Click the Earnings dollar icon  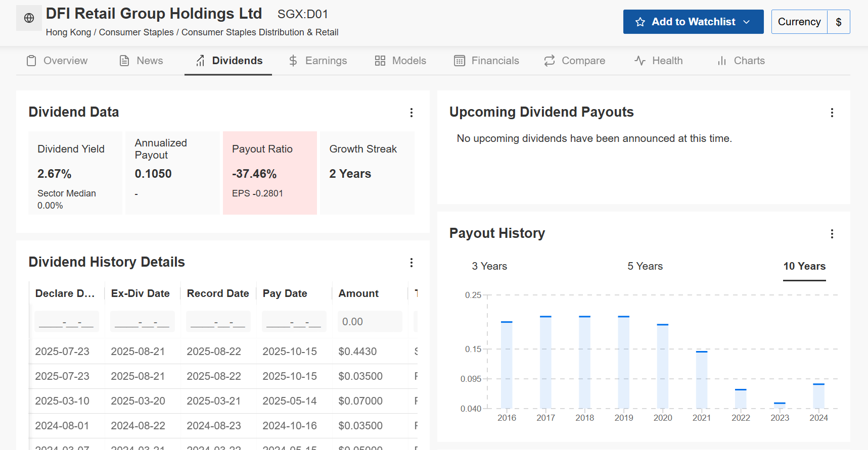pos(293,61)
